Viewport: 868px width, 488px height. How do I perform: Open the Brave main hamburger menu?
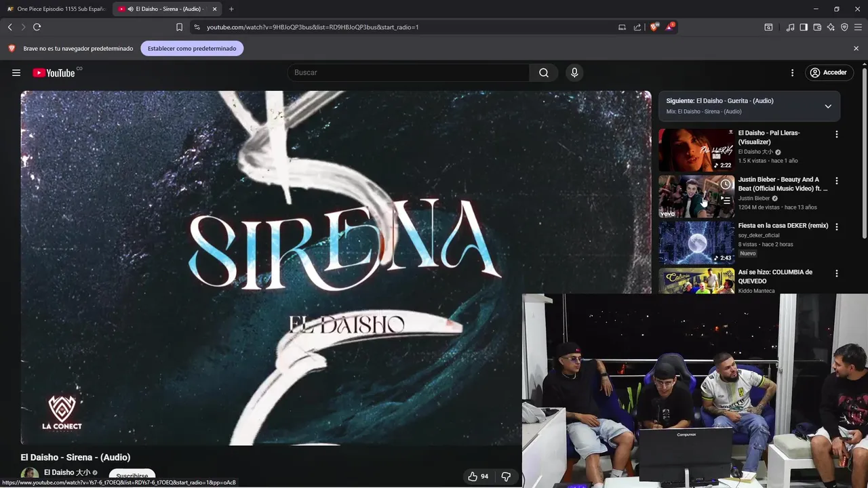(x=858, y=27)
